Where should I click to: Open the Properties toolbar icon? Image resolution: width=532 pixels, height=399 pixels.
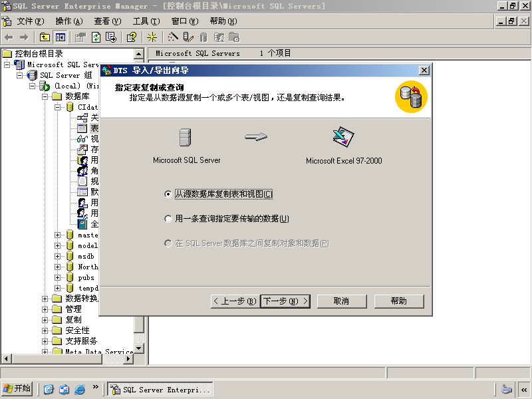pyautogui.click(x=80, y=37)
